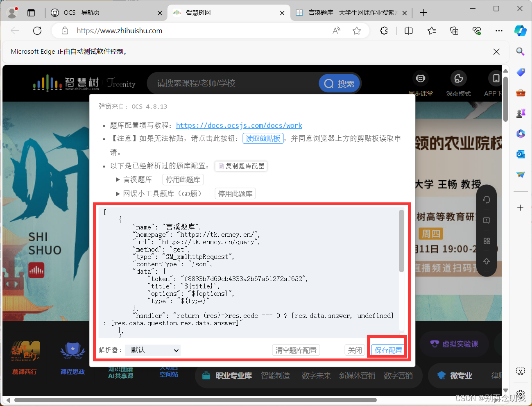Open docs.ocsjs.com tutorial link

tap(239, 125)
